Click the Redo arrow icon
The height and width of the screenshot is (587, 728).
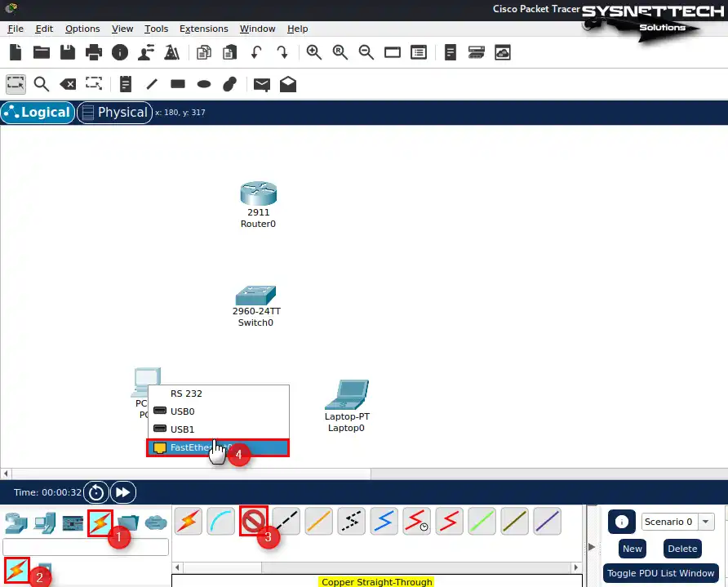tap(282, 52)
